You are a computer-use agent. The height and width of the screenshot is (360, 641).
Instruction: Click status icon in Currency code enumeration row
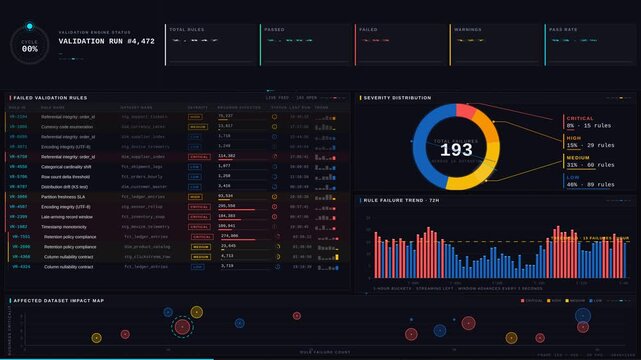coord(274,127)
